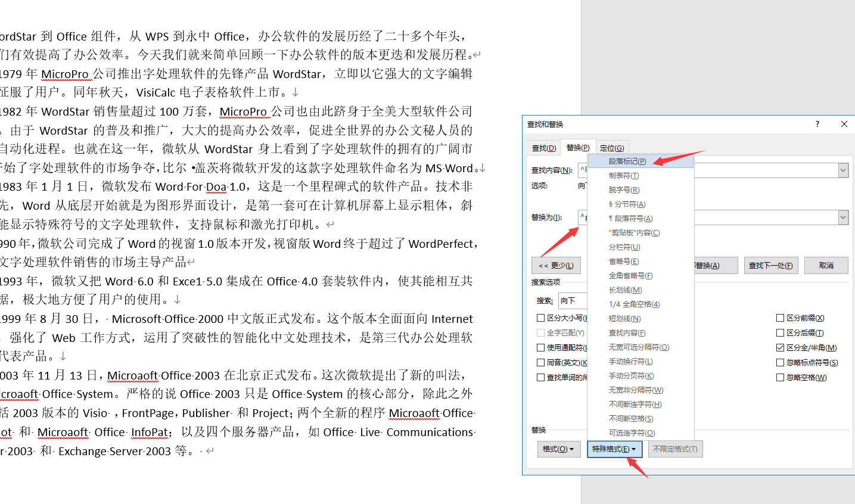The height and width of the screenshot is (504, 855).
Task: Open the 搜索 direction dropdown showing 向下
Action: click(573, 301)
